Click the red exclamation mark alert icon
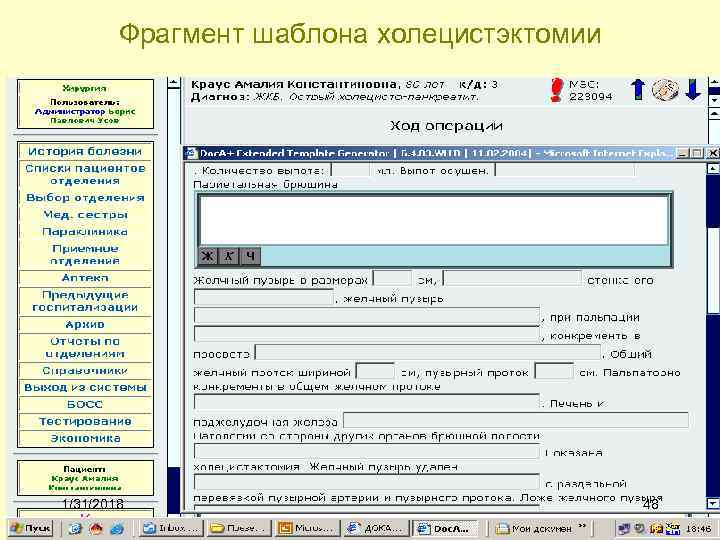The width and height of the screenshot is (720, 540). pos(556,90)
